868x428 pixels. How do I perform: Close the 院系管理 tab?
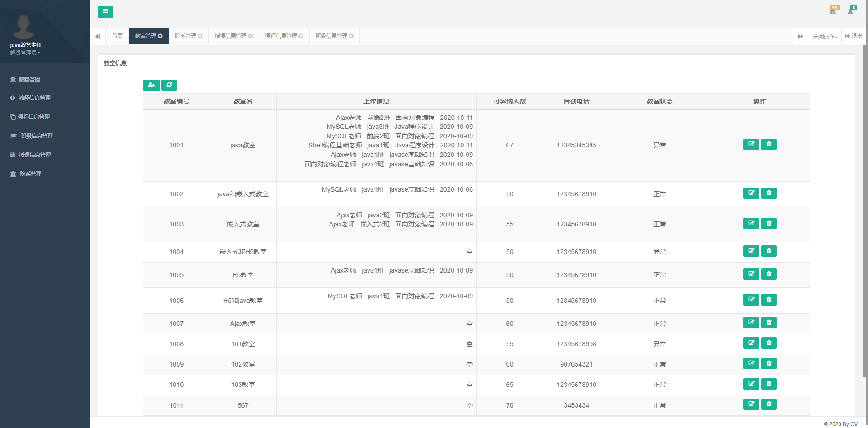(x=200, y=36)
